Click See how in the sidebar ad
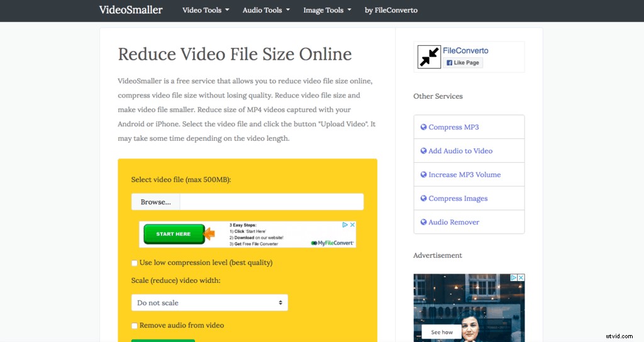This screenshot has height=342, width=644. (441, 332)
